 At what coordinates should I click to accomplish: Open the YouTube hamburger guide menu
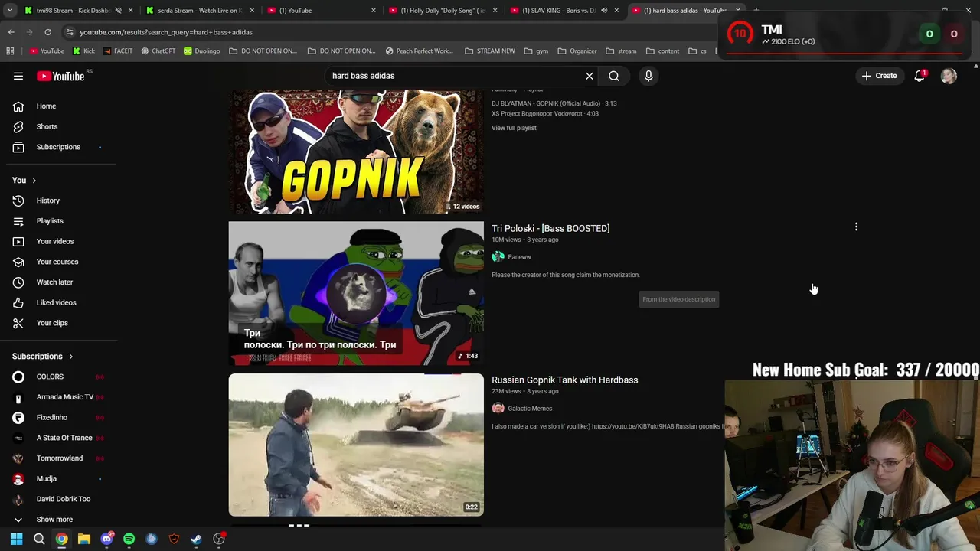click(x=18, y=76)
